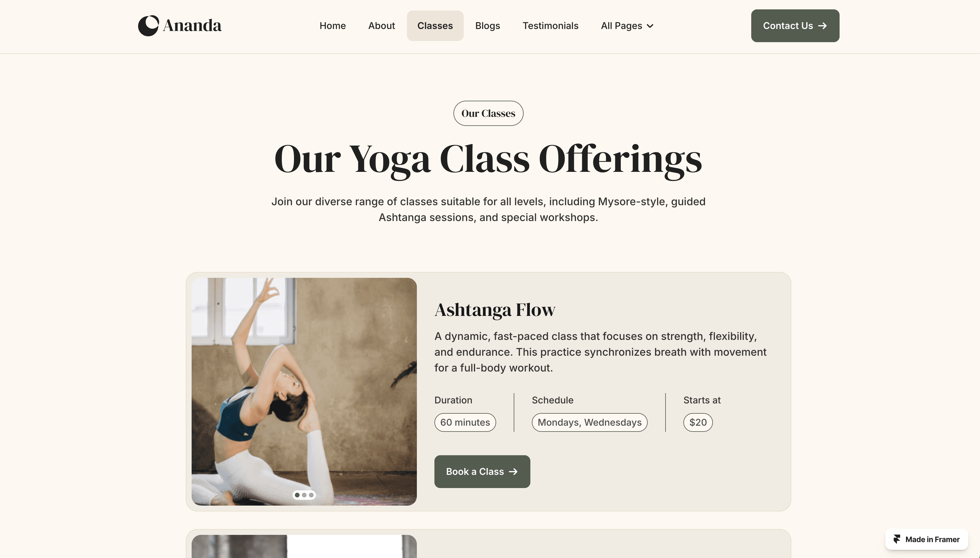
Task: Click the Ananda crescent logo icon
Action: coord(148,26)
